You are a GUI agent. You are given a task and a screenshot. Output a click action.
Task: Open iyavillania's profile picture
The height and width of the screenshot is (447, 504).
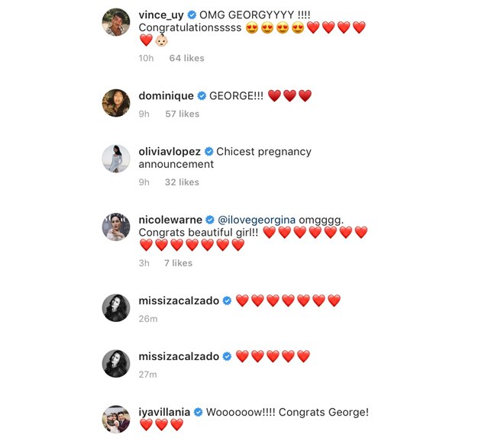click(116, 419)
